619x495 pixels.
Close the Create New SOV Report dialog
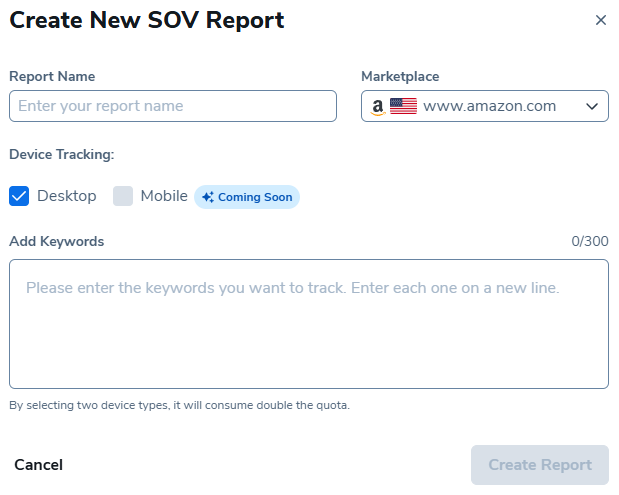[x=601, y=20]
